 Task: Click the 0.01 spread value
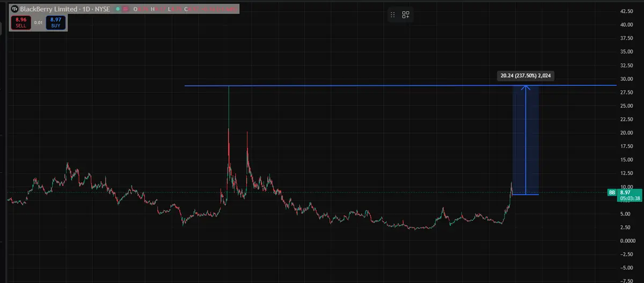coord(38,23)
